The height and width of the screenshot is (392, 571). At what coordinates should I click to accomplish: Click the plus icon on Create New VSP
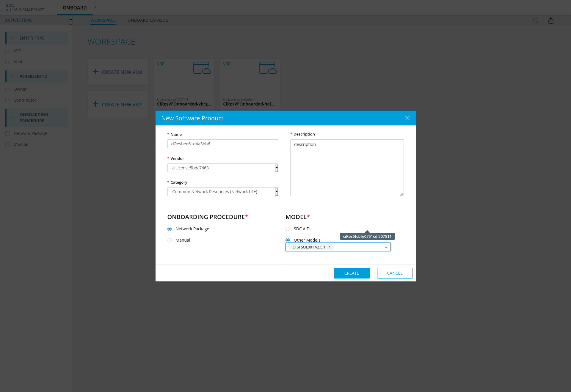point(95,104)
